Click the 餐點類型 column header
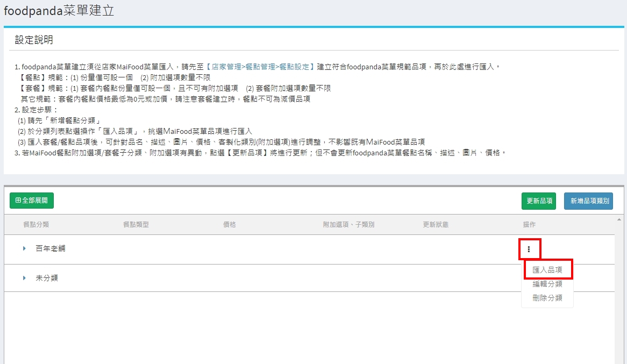Screen dimensions: 627x364 [136, 225]
